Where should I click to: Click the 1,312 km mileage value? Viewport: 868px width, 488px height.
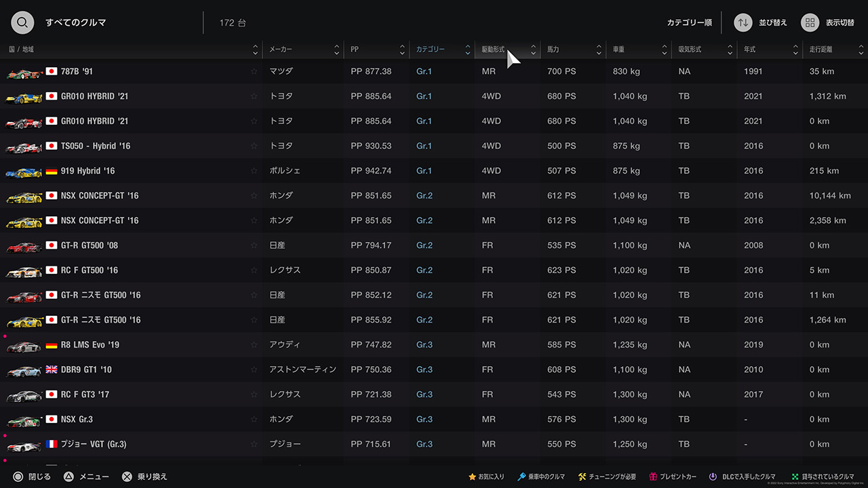[827, 96]
